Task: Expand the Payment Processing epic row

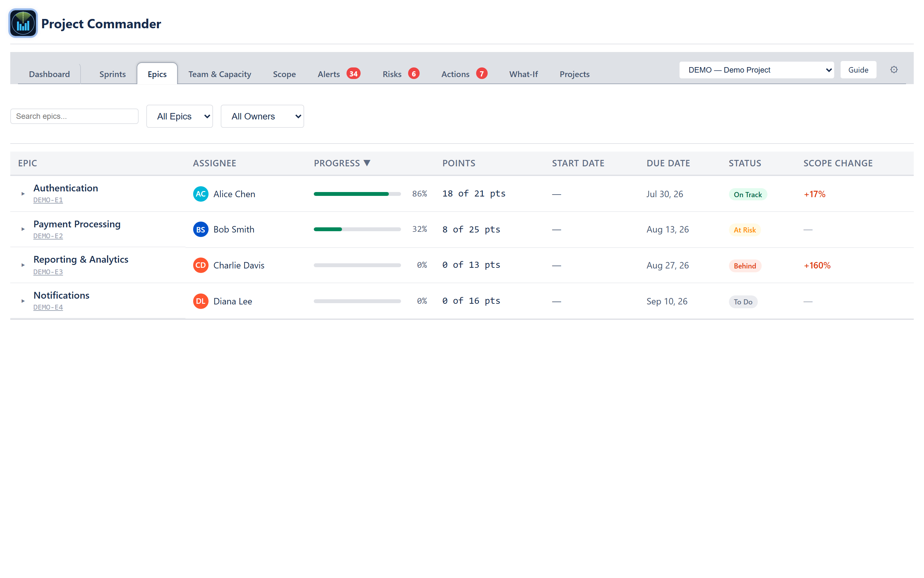Action: (x=23, y=229)
